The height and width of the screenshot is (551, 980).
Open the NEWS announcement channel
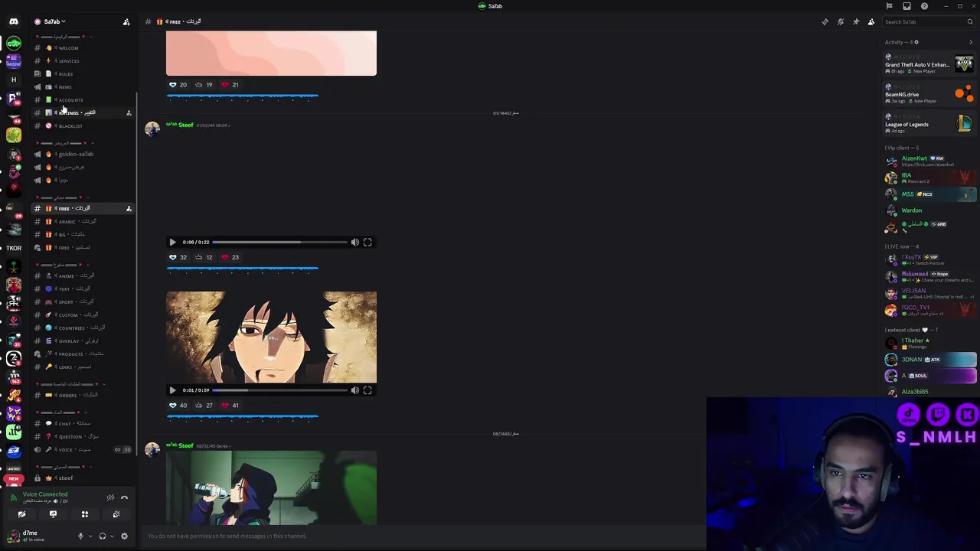[83, 86]
